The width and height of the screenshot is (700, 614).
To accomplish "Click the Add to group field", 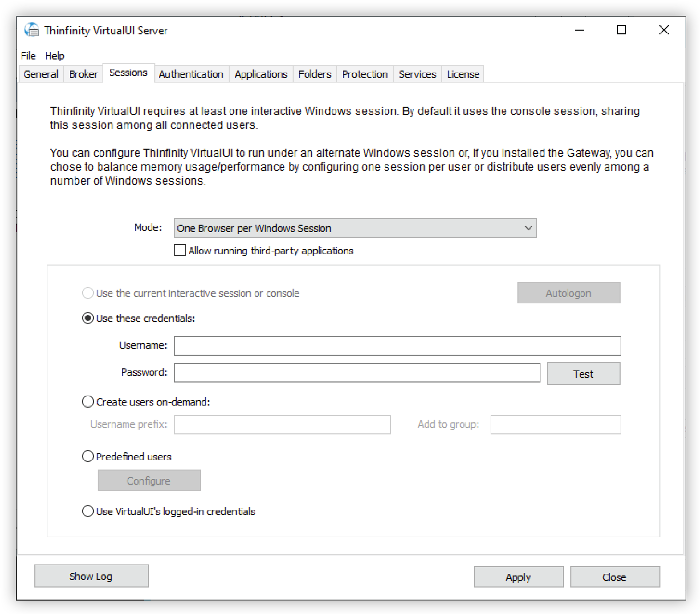I will point(556,424).
